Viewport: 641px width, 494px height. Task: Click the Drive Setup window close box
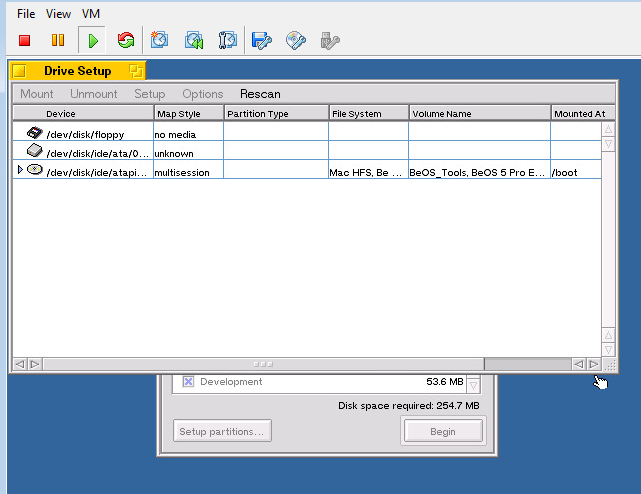[19, 71]
